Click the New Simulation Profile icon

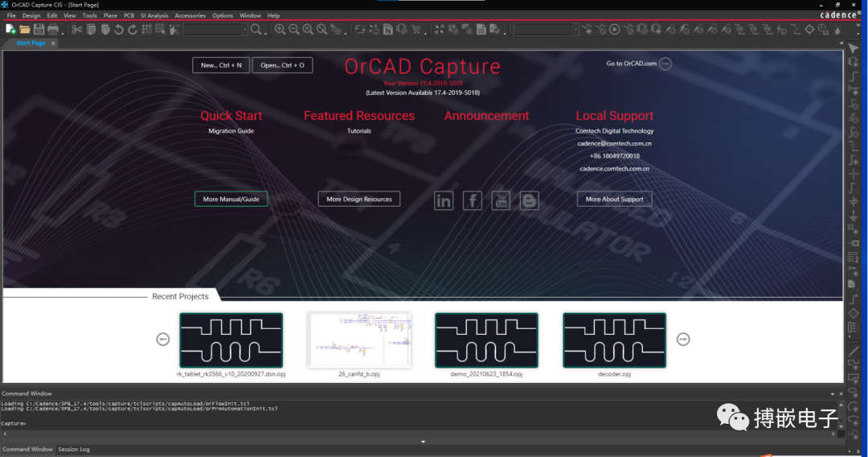tap(588, 29)
